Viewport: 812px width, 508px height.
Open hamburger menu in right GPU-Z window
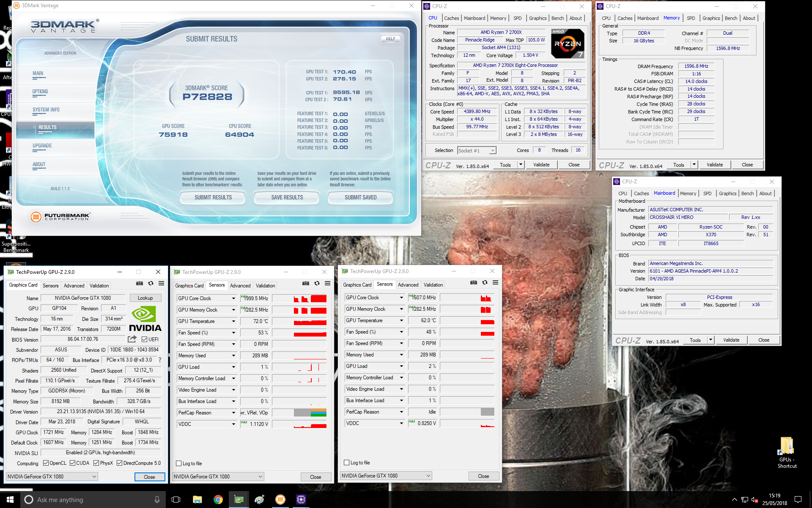[x=495, y=282]
